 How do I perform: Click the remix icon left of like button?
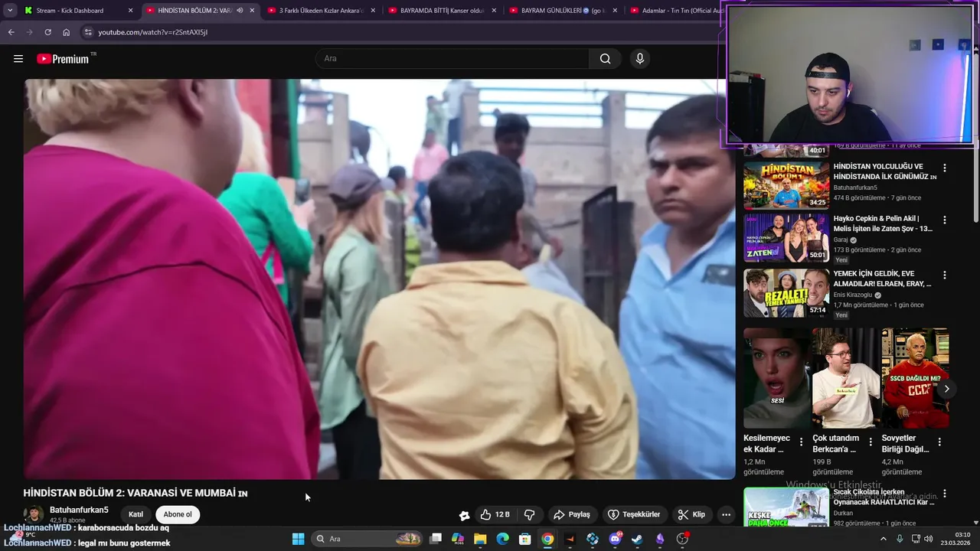[x=464, y=515]
